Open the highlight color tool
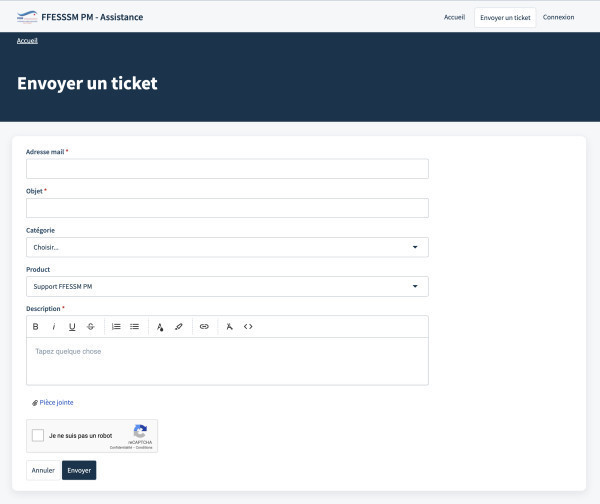Image resolution: width=600 pixels, height=504 pixels. [179, 326]
